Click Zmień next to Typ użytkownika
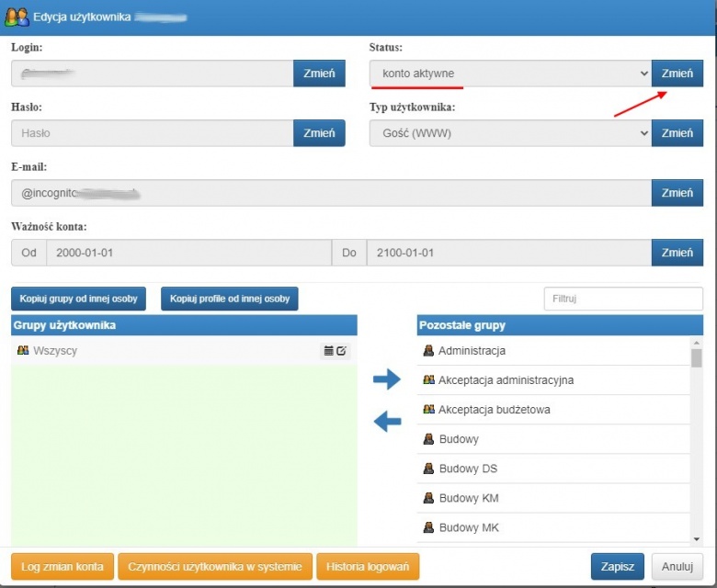 pyautogui.click(x=677, y=133)
